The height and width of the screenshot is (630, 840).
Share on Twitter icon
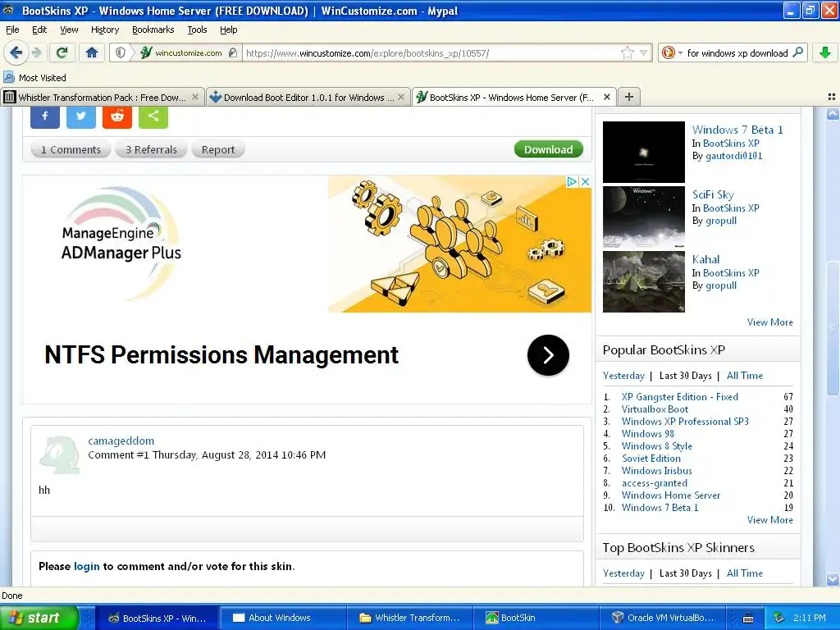point(81,116)
